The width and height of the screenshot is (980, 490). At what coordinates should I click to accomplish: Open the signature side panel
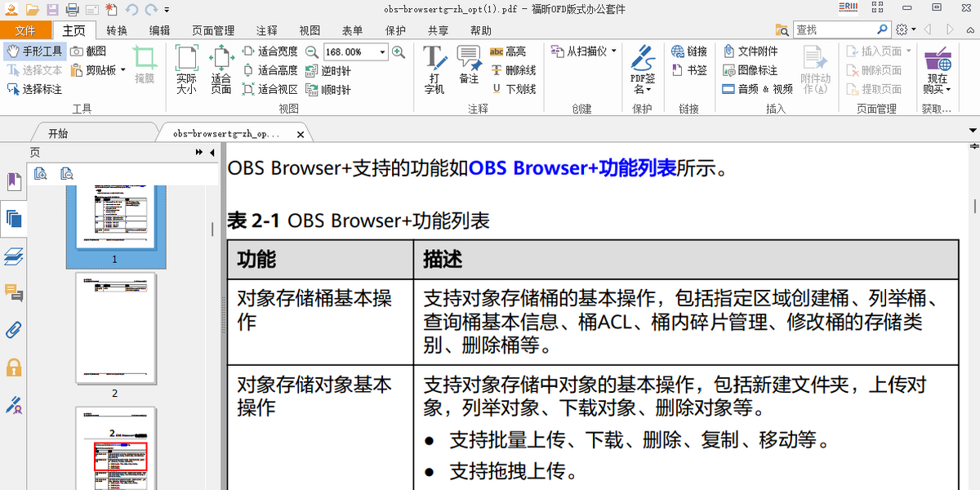pyautogui.click(x=13, y=404)
